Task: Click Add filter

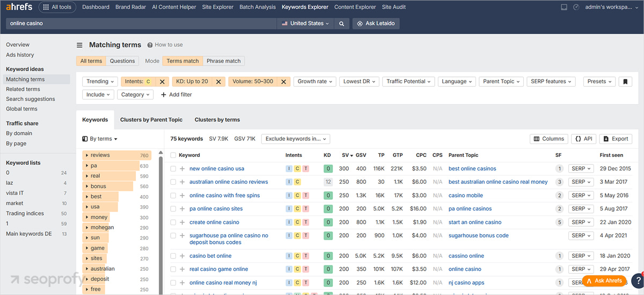Action: point(177,95)
